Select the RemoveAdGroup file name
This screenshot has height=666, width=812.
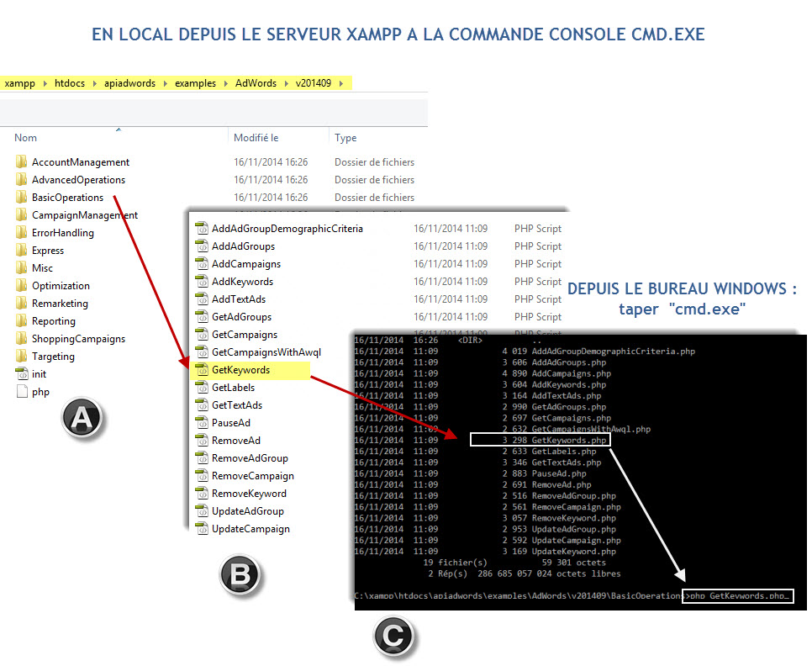click(x=250, y=457)
